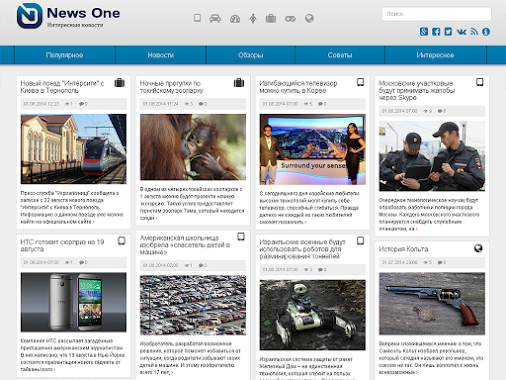Click tablet icon on HTC article
Screen dimensions: 506x380
[x=122, y=241]
